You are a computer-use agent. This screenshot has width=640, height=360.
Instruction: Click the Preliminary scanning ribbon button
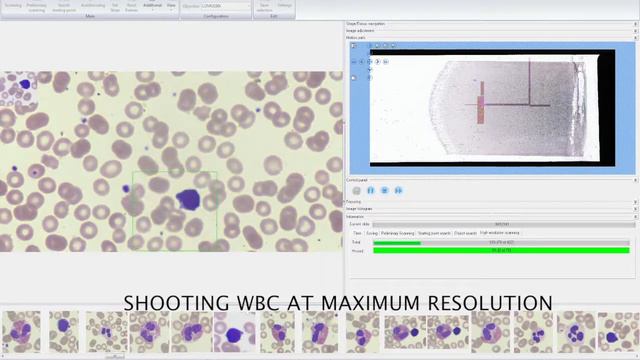coord(36,7)
